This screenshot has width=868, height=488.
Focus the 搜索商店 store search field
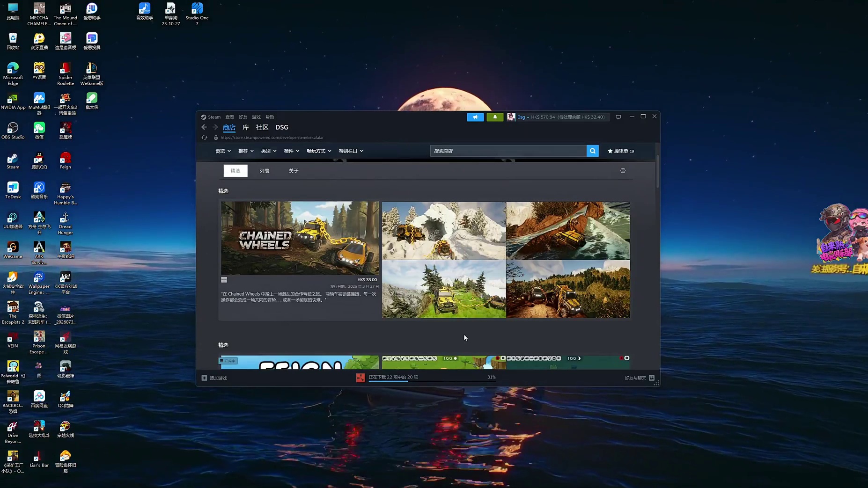point(508,151)
